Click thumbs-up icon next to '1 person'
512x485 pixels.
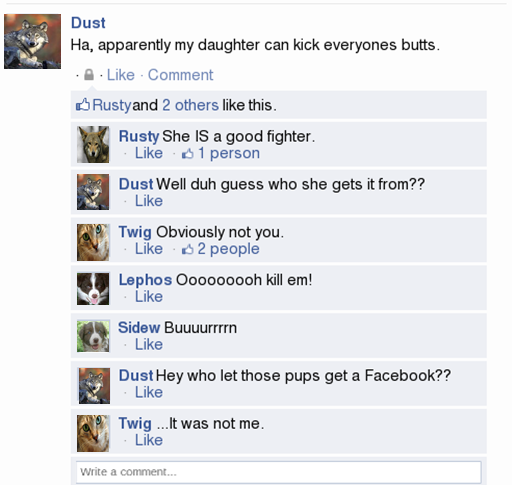click(x=187, y=153)
